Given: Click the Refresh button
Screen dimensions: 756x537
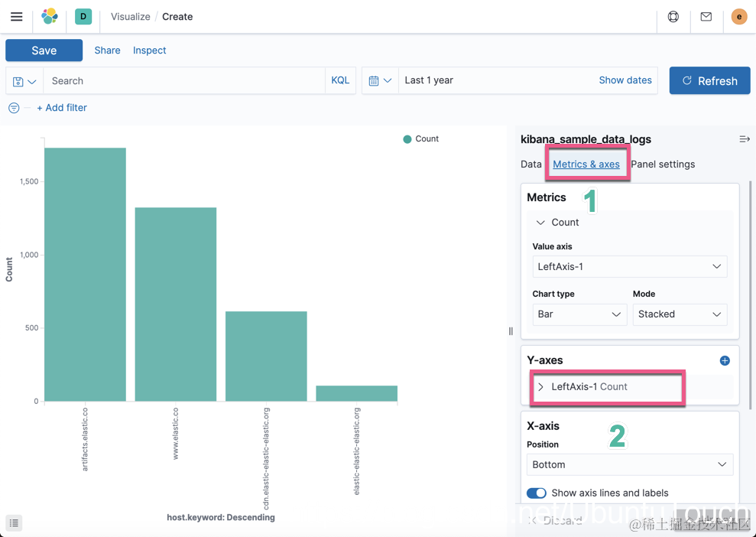Looking at the screenshot, I should tap(709, 80).
